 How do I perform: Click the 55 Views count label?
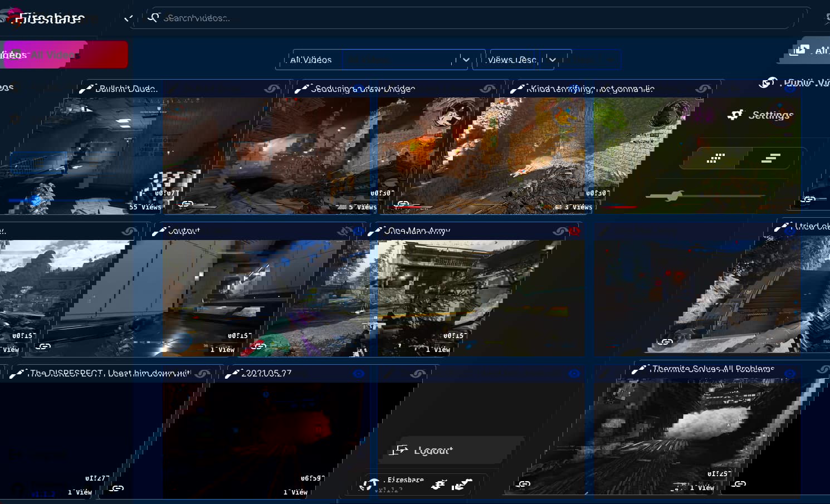click(x=145, y=207)
